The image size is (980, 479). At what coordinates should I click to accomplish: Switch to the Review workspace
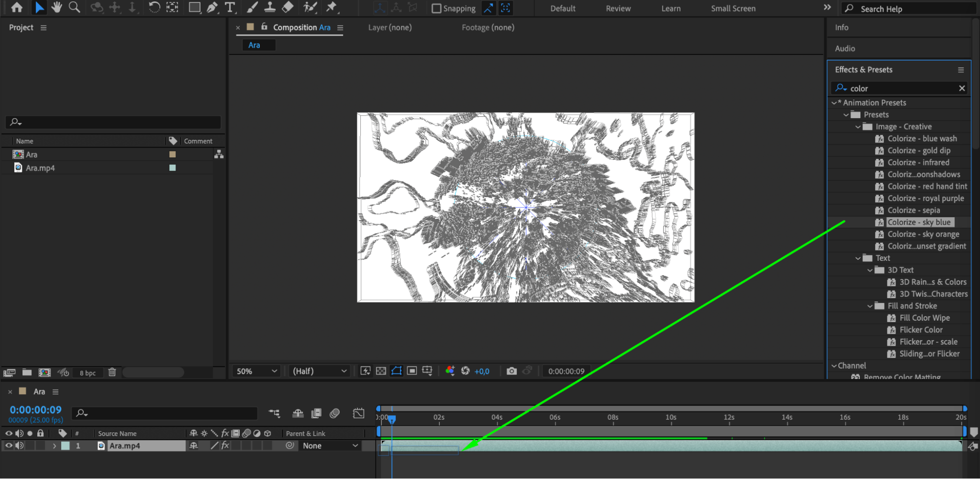coord(618,8)
